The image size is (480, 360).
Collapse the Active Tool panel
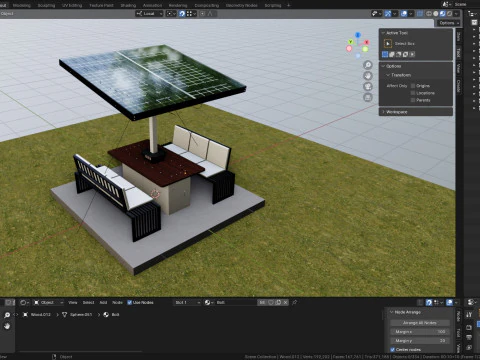point(383,33)
